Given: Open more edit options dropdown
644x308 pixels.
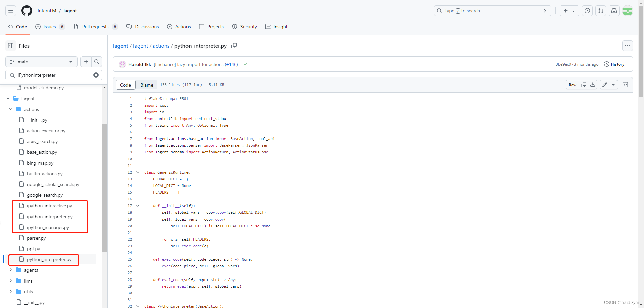Looking at the screenshot, I should click(x=613, y=85).
